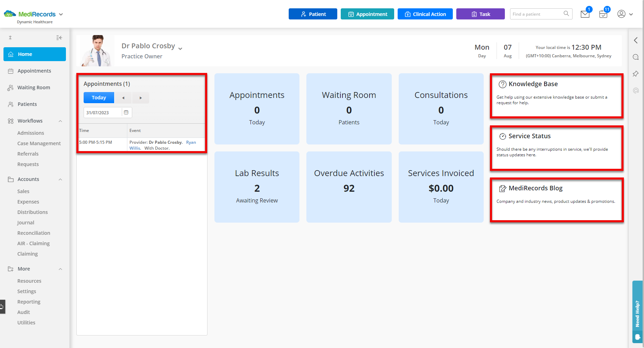Go to Home in sidebar
644x348 pixels.
(x=35, y=54)
